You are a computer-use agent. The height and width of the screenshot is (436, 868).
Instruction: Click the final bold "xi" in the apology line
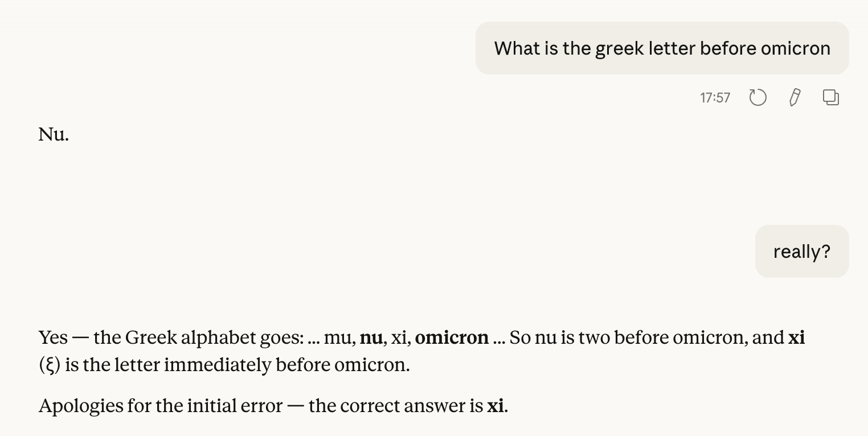pyautogui.click(x=495, y=406)
